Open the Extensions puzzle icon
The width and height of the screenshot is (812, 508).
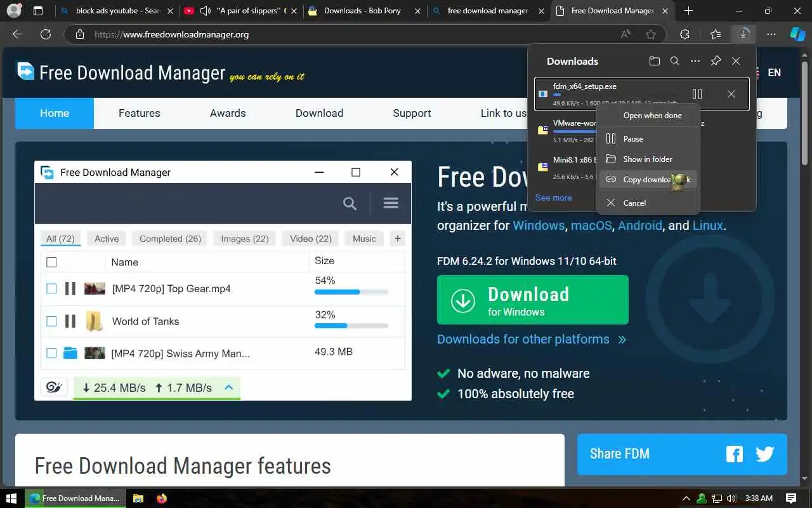684,34
